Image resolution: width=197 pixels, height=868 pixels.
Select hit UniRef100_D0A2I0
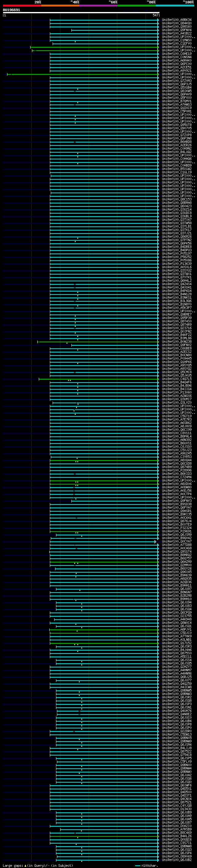tap(177, 826)
